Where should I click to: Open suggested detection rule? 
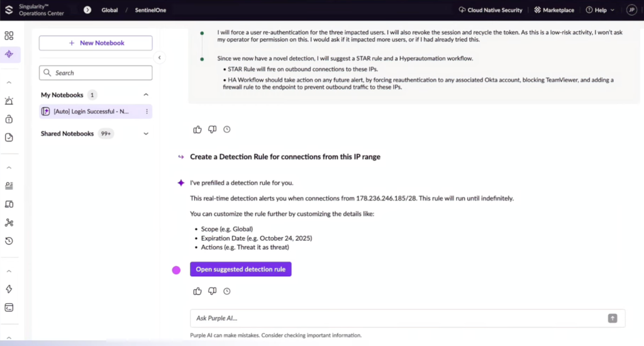coord(241,269)
